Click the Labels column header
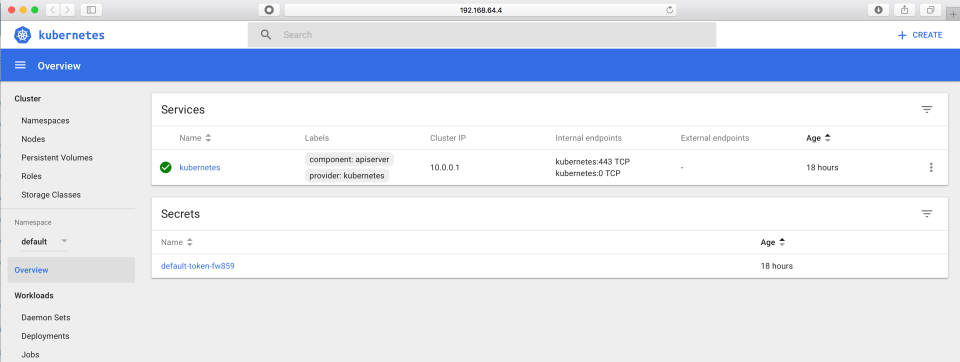This screenshot has width=960, height=362. point(317,138)
